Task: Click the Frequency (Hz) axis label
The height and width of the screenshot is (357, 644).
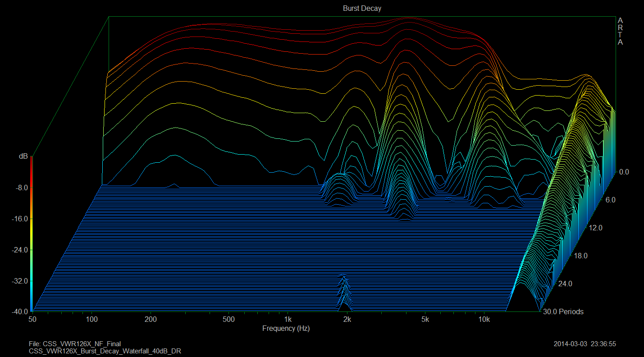Action: tap(286, 329)
